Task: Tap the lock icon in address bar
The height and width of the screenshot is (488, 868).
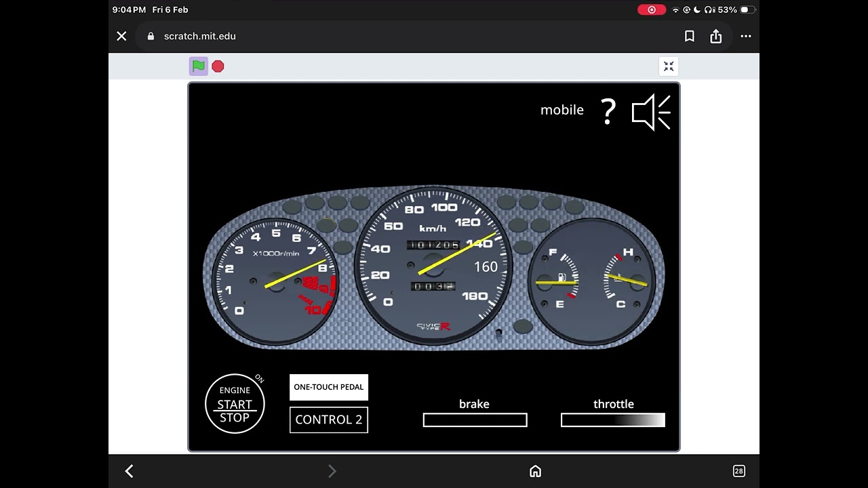Action: point(151,36)
